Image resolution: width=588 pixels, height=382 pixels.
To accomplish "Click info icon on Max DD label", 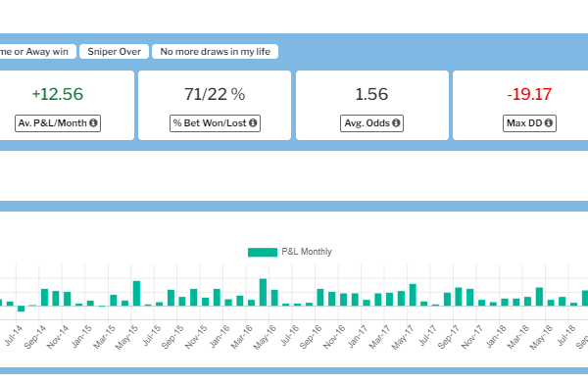I will tap(549, 123).
